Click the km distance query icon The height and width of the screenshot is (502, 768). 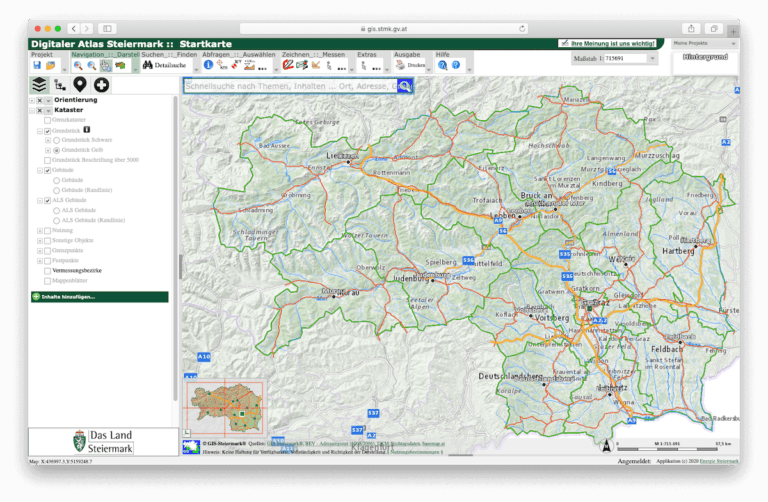pyautogui.click(x=222, y=65)
